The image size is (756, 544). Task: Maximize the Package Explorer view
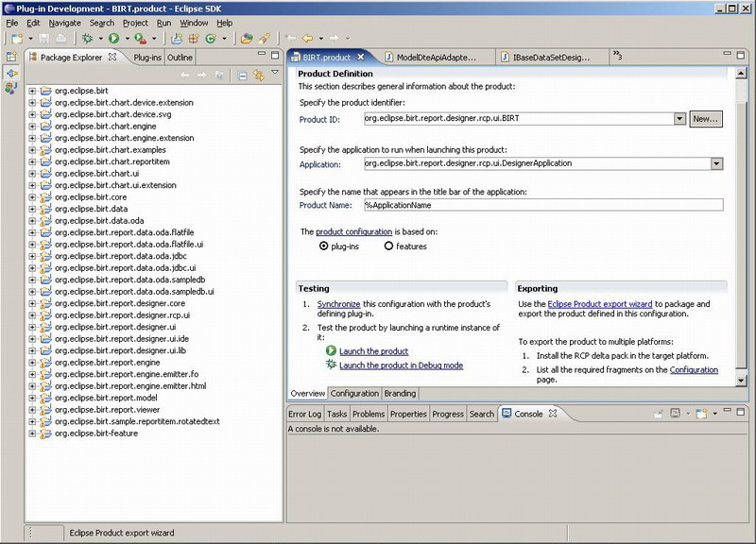275,56
